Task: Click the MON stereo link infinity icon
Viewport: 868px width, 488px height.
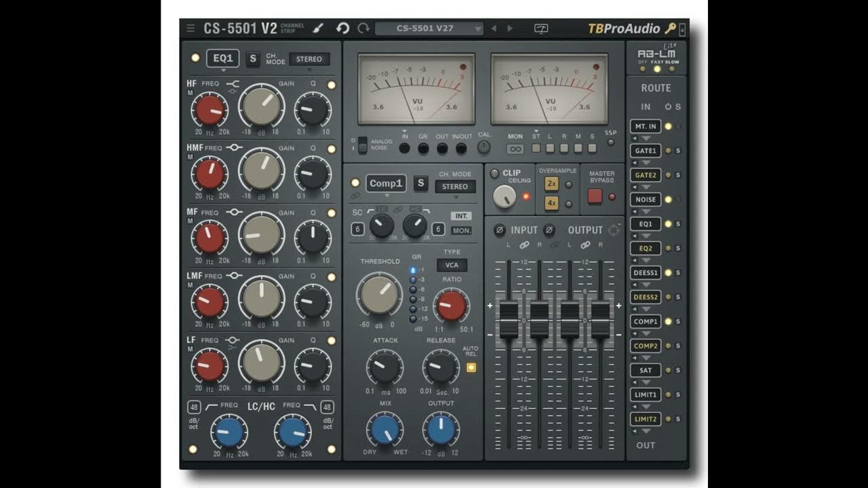Action: pyautogui.click(x=515, y=149)
